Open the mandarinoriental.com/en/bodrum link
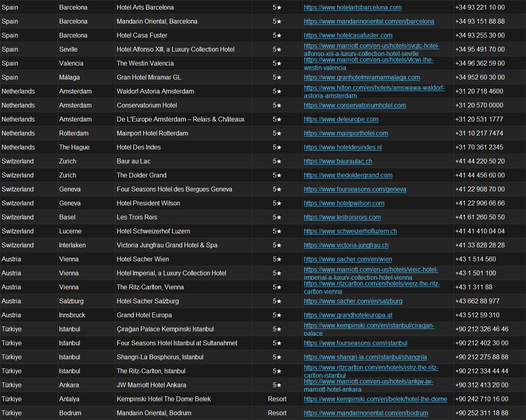Screen dimensions: 526x420 coord(366,413)
